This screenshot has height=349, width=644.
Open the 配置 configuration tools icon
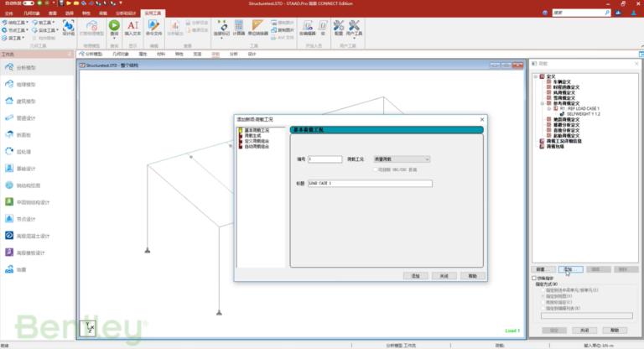[x=339, y=27]
